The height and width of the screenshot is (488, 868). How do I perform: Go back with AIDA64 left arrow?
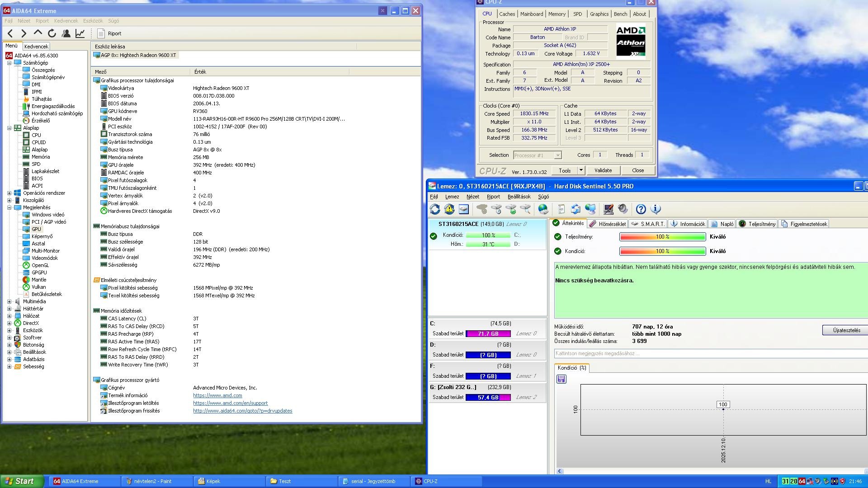click(10, 33)
